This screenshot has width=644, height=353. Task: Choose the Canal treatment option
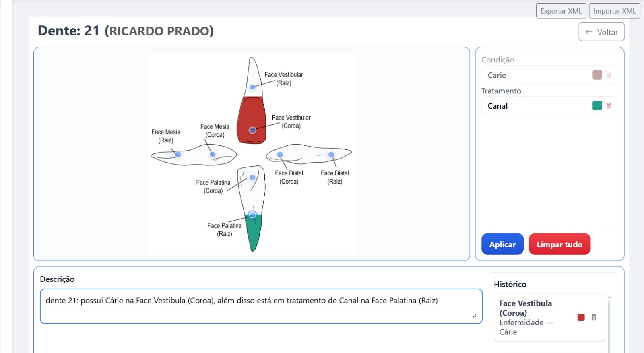(x=535, y=106)
